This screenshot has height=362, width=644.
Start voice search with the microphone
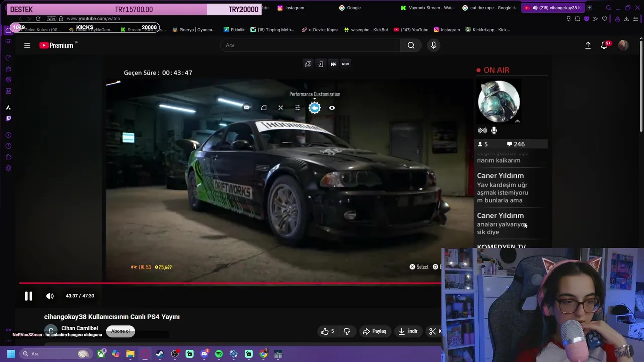click(434, 45)
